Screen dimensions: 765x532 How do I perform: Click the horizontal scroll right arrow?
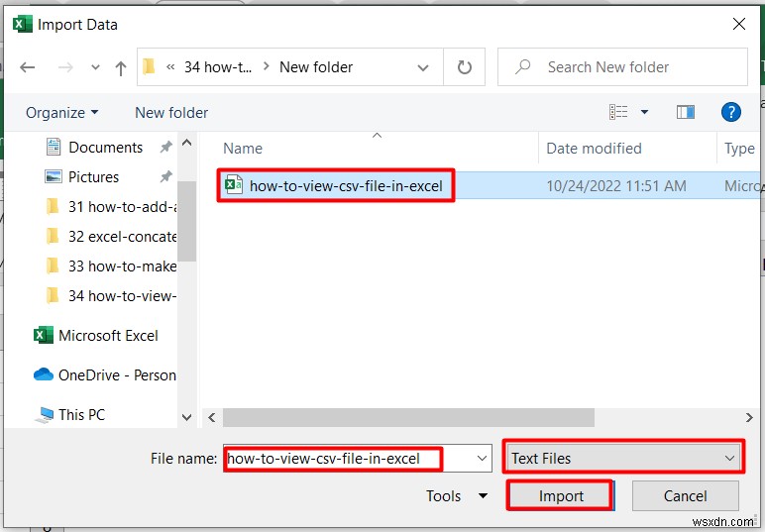749,417
